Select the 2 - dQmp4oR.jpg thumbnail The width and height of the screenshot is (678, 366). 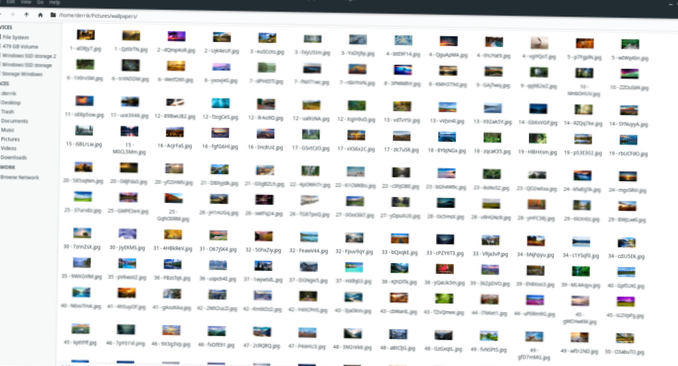point(176,36)
